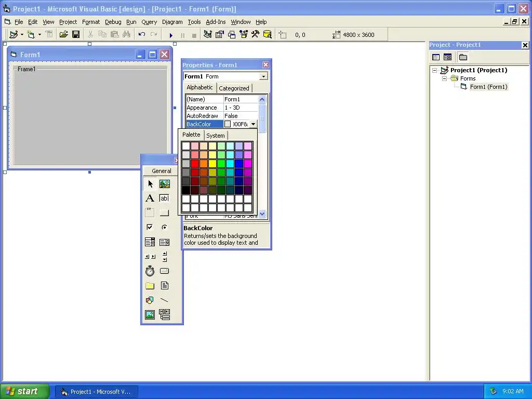Click the Add Standard EXE Project toolbar icon
The width and height of the screenshot is (532, 399).
(14, 35)
